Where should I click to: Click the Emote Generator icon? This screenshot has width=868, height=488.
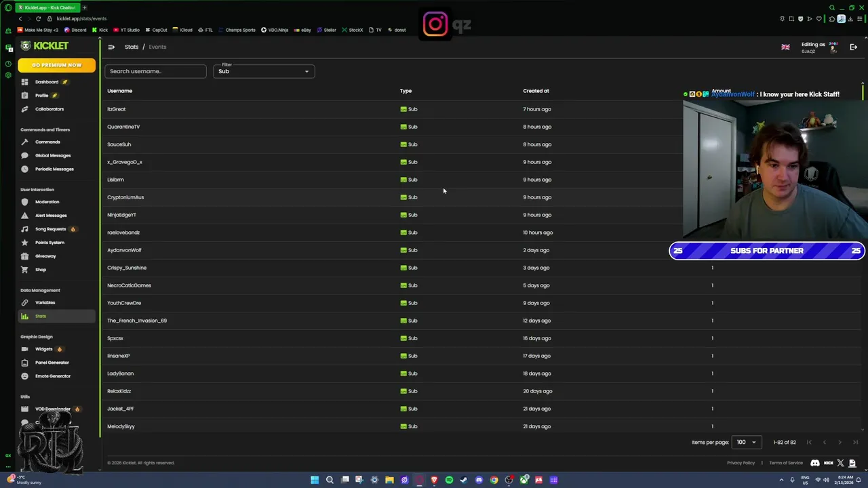point(25,376)
